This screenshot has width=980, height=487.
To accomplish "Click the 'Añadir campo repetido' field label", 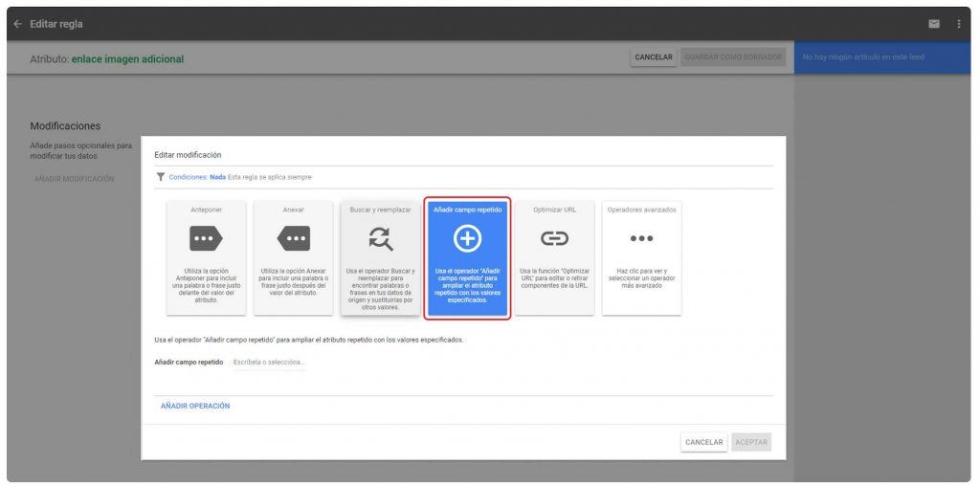I will pos(189,362).
